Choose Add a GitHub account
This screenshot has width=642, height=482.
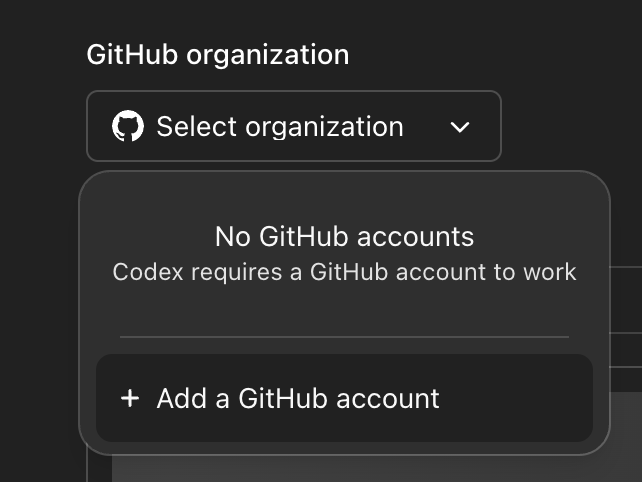point(344,398)
